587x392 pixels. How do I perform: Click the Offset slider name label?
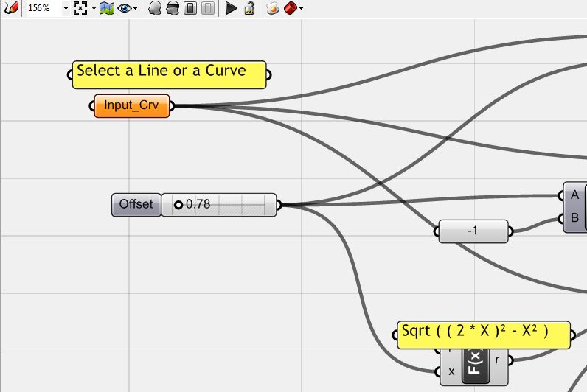pyautogui.click(x=136, y=205)
